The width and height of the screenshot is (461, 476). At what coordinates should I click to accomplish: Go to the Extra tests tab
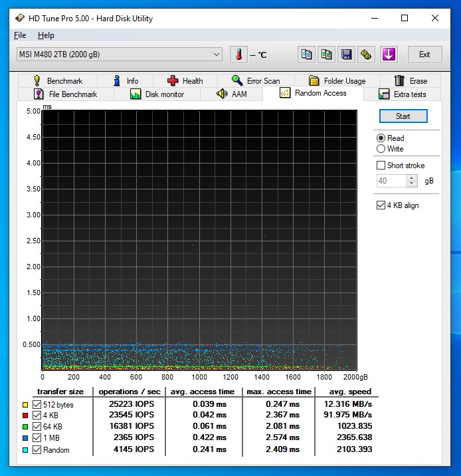click(x=403, y=94)
